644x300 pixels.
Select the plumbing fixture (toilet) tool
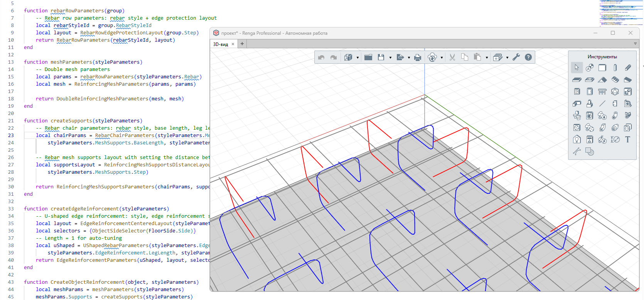[577, 116]
